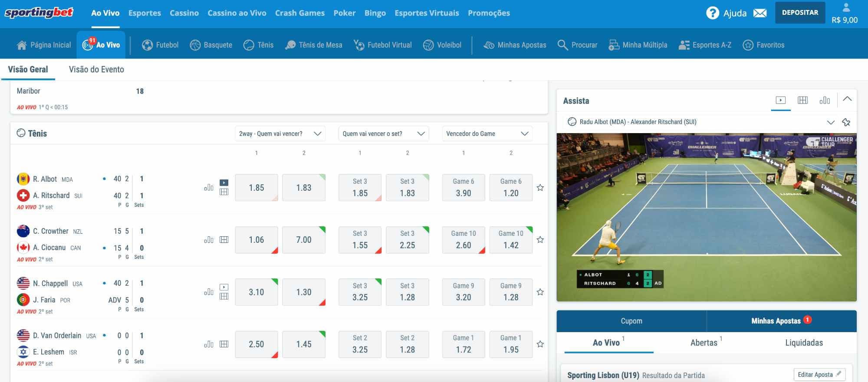The height and width of the screenshot is (382, 868).
Task: Bet Game 10 Crowther at 2.60
Action: (464, 240)
